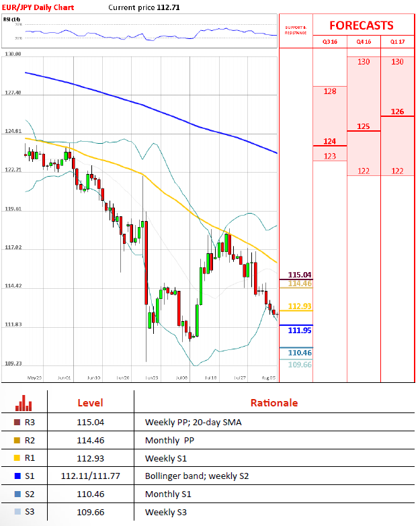Click the 112.93 level marker beside chart
420x526 pixels.
pos(300,306)
